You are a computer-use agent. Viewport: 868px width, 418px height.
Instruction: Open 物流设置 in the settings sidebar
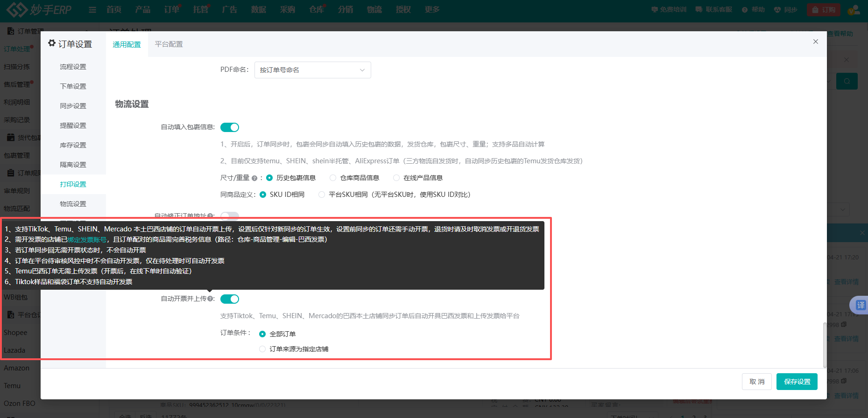(x=73, y=204)
